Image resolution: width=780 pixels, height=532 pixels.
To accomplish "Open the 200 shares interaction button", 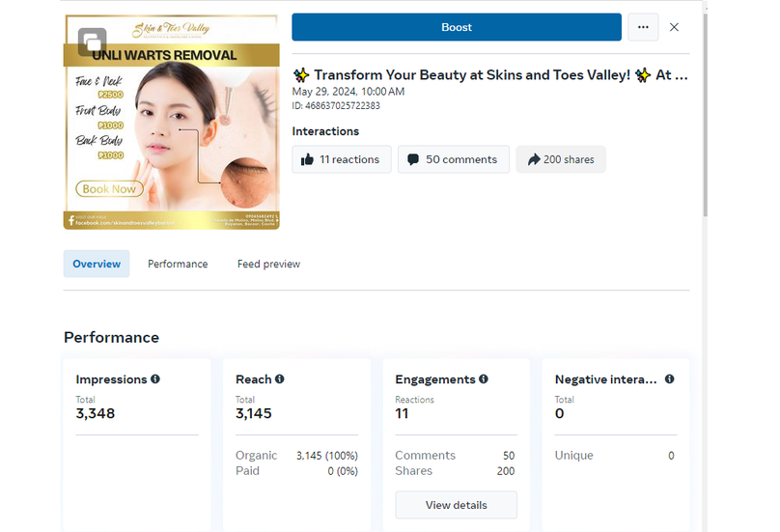I will 561,159.
